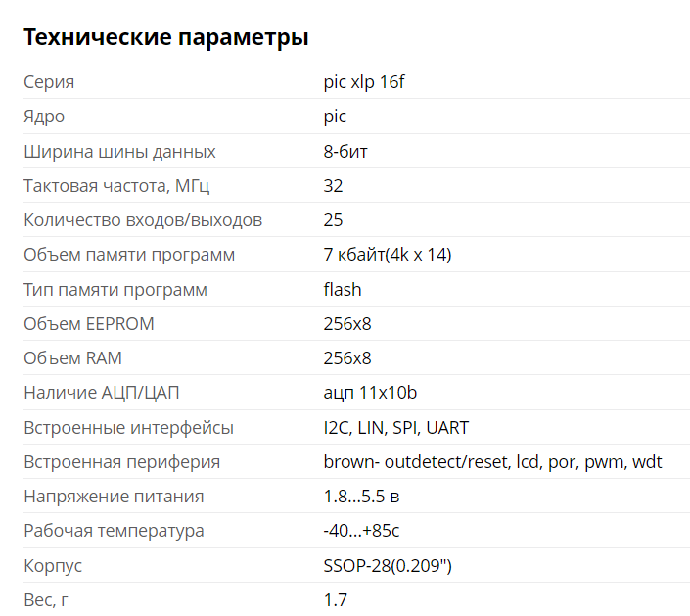Viewport: 690px width, 616px height.
Task: Click the "Встроенная периферия" label
Action: (x=121, y=462)
